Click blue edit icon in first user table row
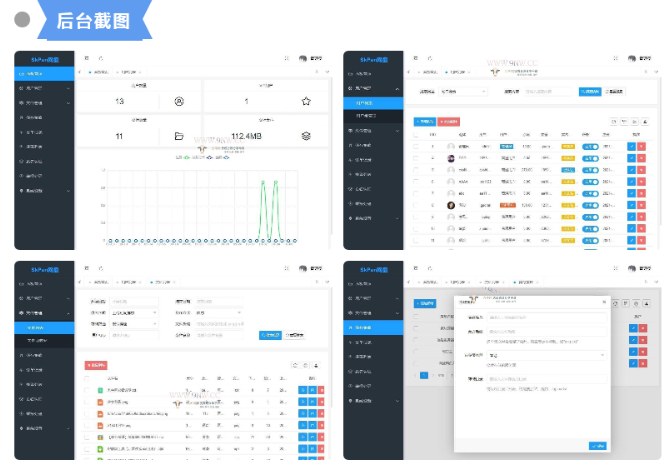Viewport: 670px width, 470px height. 631,146
